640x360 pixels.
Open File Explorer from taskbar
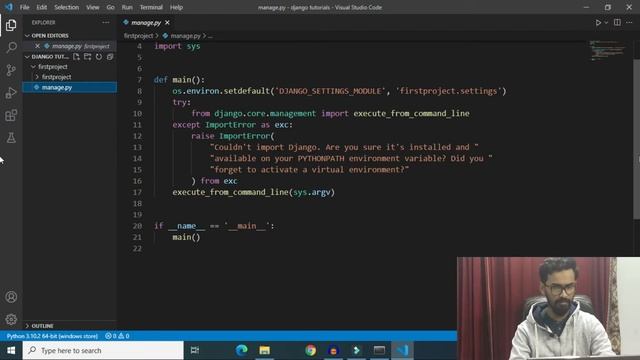[264, 350]
